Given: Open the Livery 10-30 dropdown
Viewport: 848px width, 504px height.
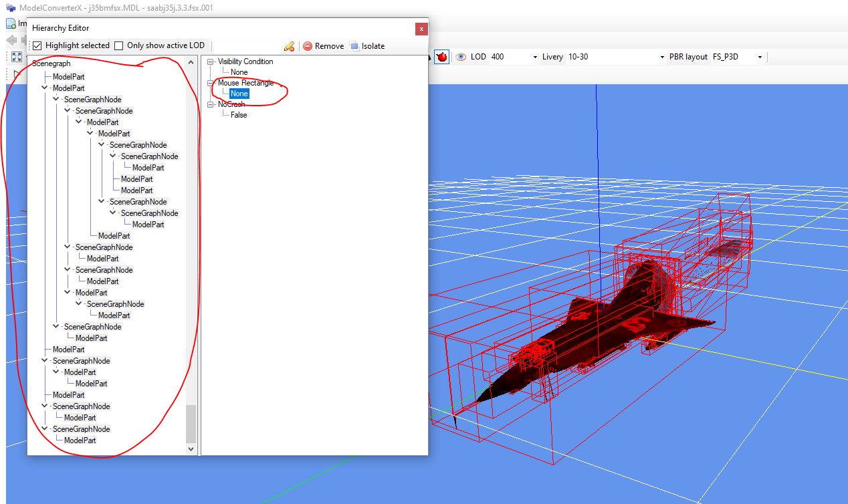Looking at the screenshot, I should 662,57.
